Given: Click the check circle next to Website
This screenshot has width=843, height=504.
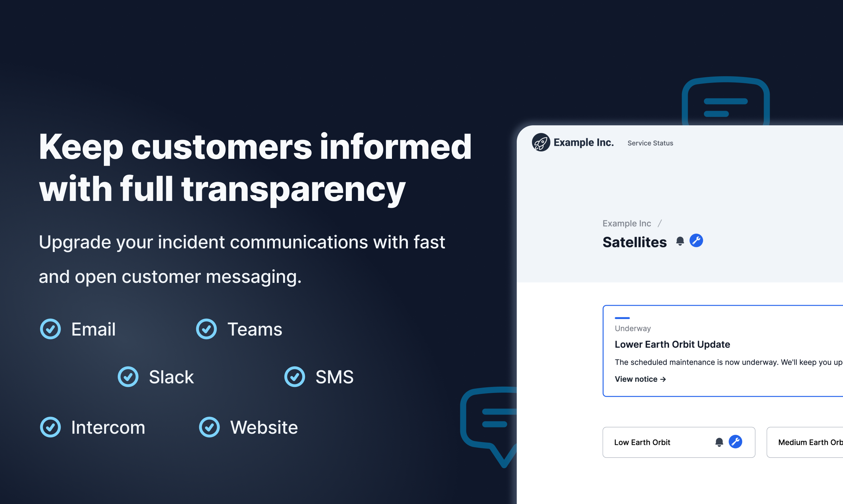Looking at the screenshot, I should pyautogui.click(x=209, y=427).
